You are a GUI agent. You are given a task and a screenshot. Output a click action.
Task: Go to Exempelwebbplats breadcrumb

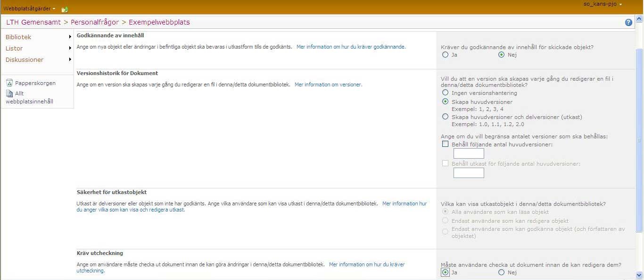point(159,22)
